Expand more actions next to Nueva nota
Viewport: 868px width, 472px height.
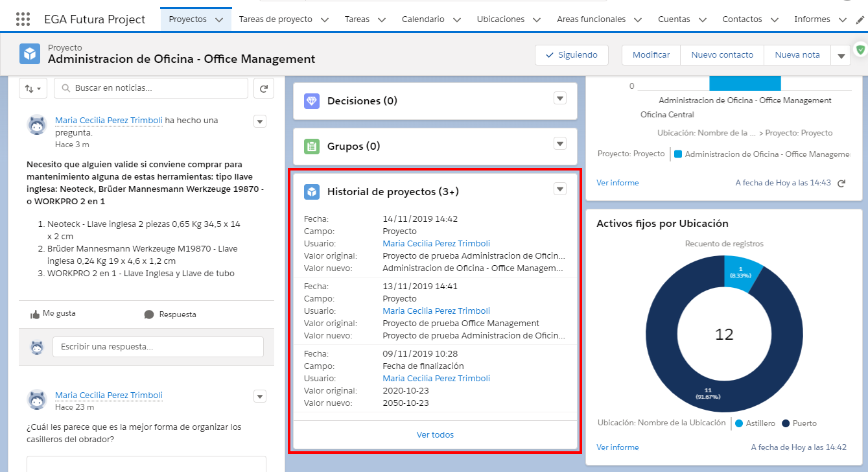(841, 56)
